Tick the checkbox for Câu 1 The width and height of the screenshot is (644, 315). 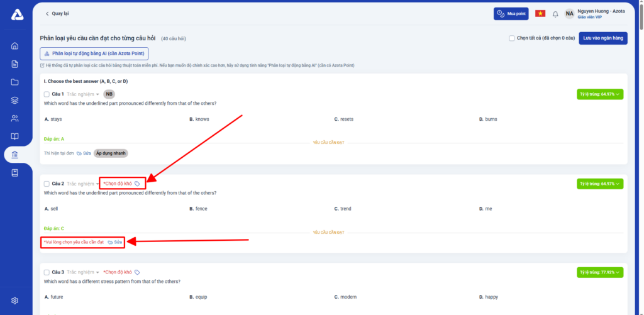point(47,94)
